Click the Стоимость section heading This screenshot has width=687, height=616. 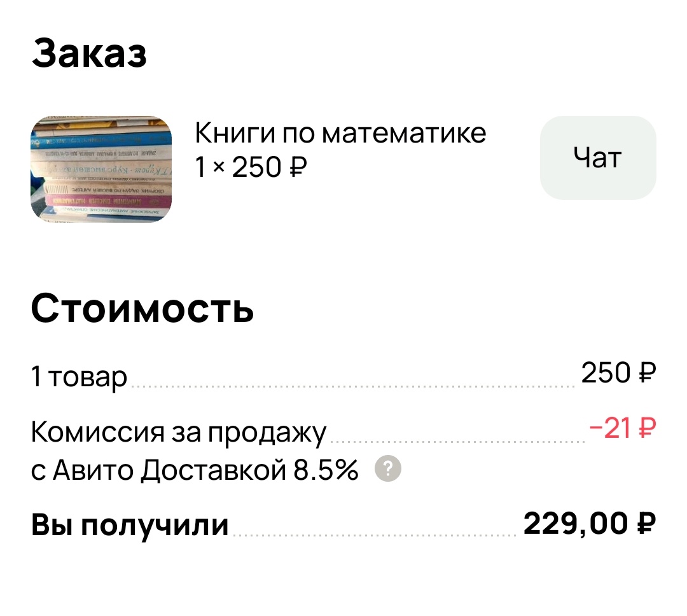pyautogui.click(x=143, y=310)
